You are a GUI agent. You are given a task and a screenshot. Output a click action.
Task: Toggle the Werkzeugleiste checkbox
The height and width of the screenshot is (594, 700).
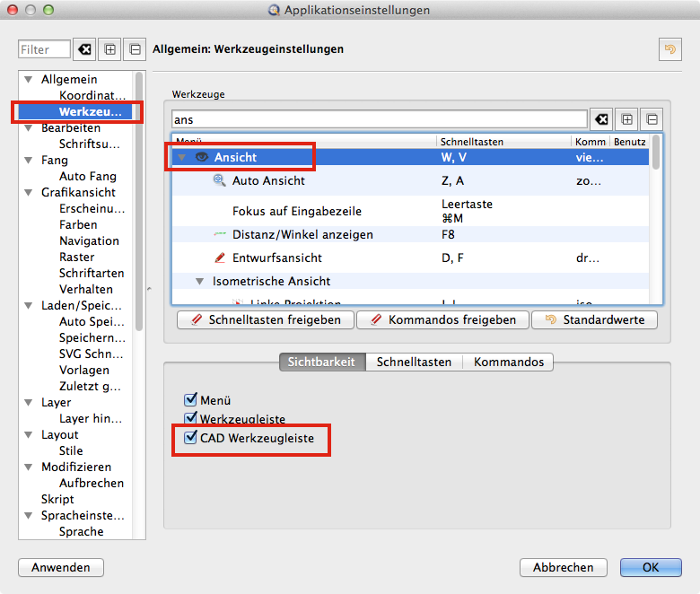189,418
